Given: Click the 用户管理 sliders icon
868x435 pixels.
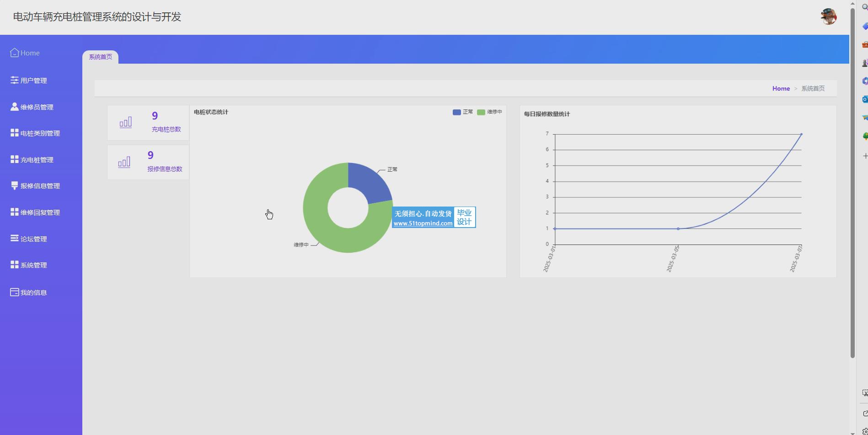Looking at the screenshot, I should tap(15, 80).
